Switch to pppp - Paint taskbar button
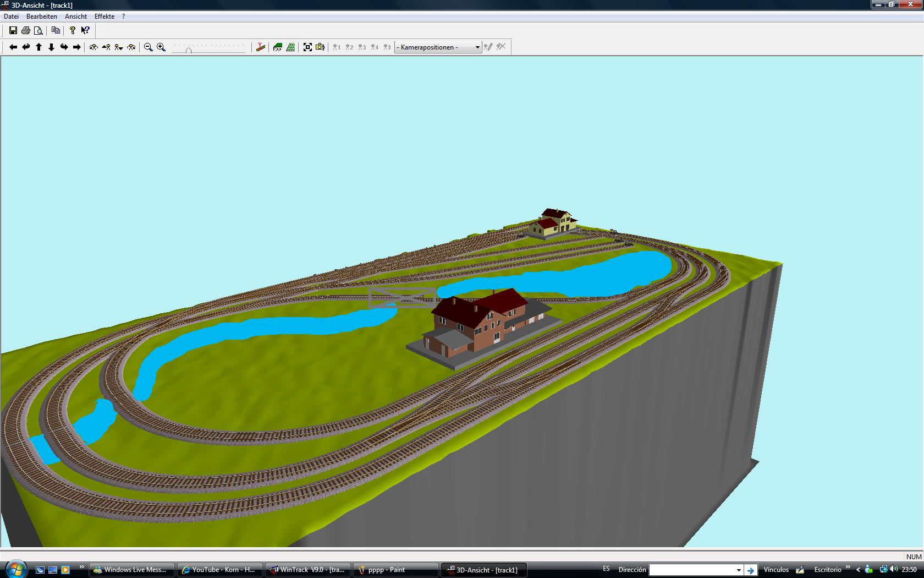This screenshot has height=578, width=924. (x=396, y=570)
